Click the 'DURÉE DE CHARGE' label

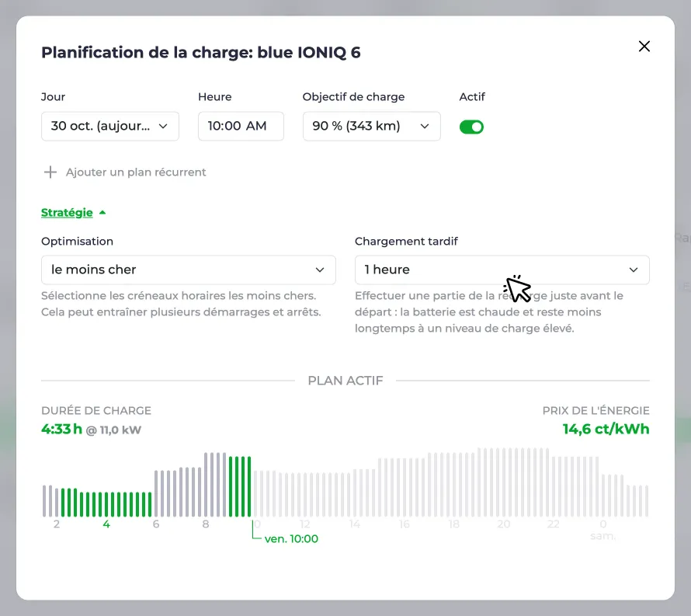coord(96,410)
